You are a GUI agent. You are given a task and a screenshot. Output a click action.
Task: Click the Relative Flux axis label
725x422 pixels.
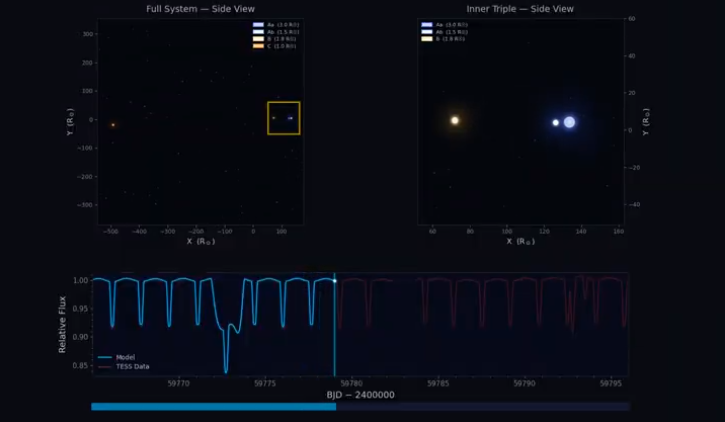[x=63, y=323]
